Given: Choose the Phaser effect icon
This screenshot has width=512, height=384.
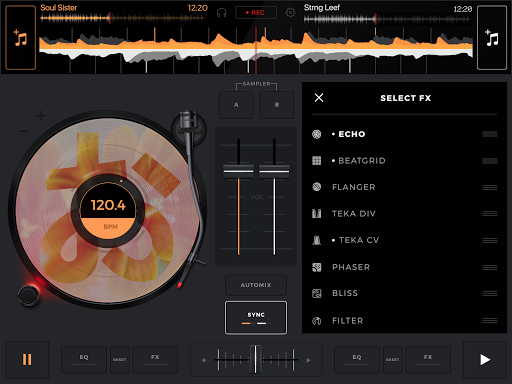Looking at the screenshot, I should pyautogui.click(x=316, y=267).
